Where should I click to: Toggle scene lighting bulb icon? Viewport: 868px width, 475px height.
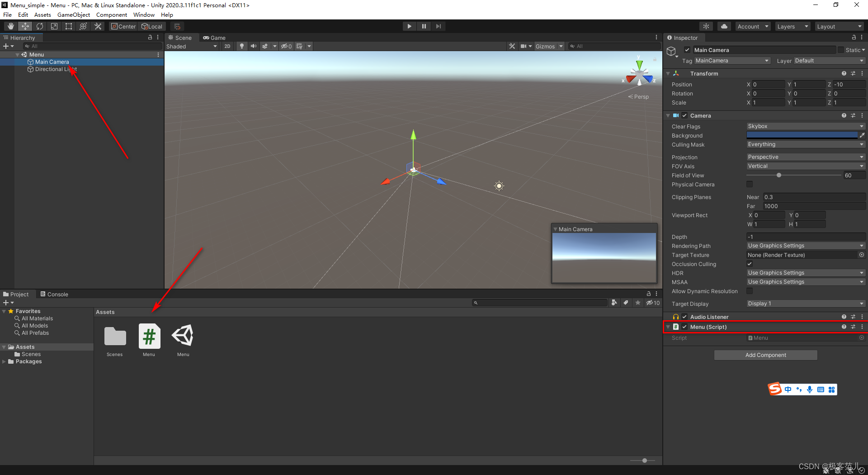(242, 46)
